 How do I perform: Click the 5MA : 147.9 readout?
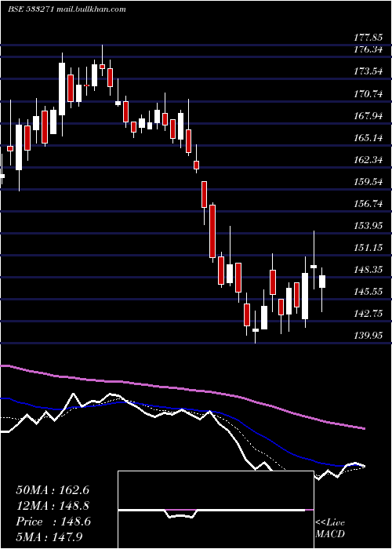49,536
